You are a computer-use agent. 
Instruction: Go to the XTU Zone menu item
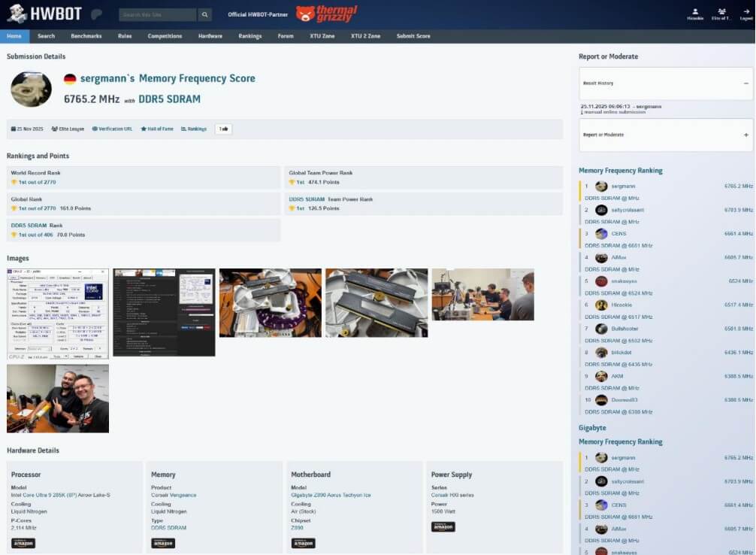[x=322, y=36]
